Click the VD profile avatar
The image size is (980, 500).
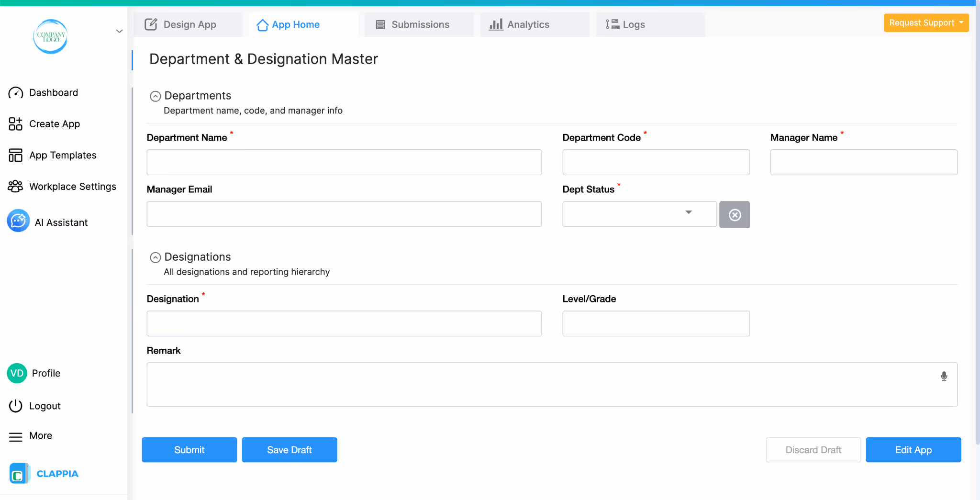[17, 373]
